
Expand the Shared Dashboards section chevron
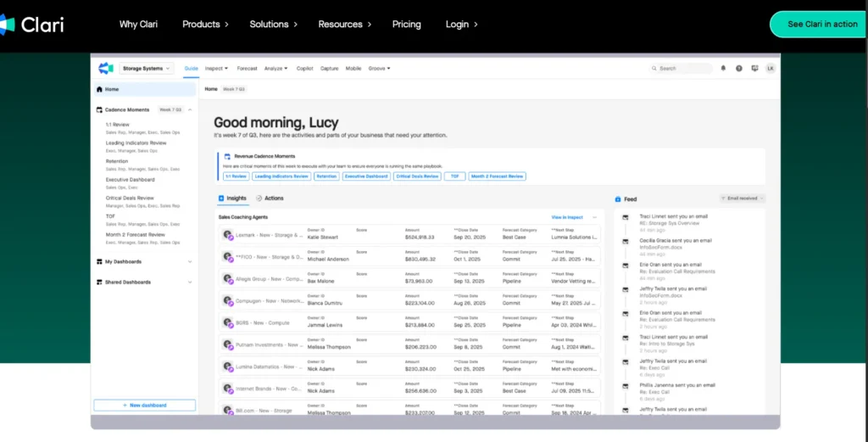coord(190,282)
